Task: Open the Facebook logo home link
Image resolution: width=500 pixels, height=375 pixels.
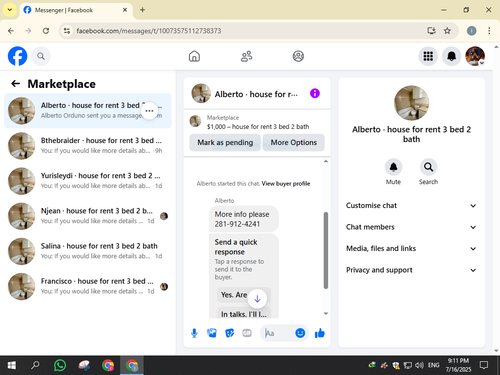Action: tap(17, 56)
